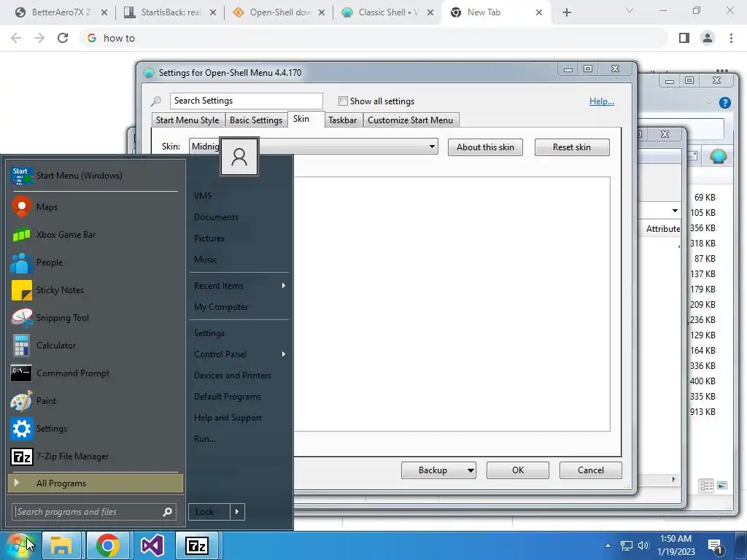Confirm settings with OK button
747x560 pixels.
[518, 470]
